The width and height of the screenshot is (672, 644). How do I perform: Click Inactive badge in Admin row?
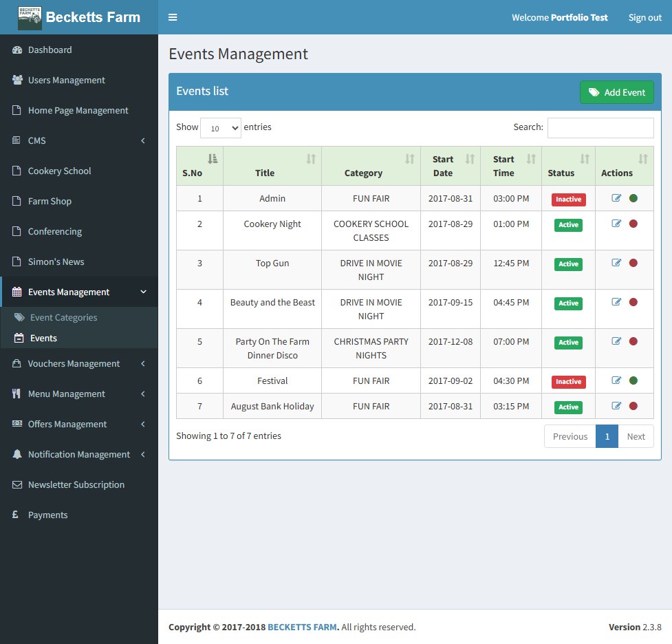tap(569, 200)
